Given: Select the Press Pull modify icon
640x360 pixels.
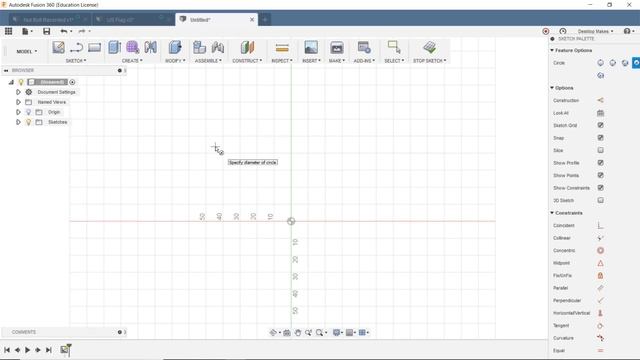Looking at the screenshot, I should (175, 47).
